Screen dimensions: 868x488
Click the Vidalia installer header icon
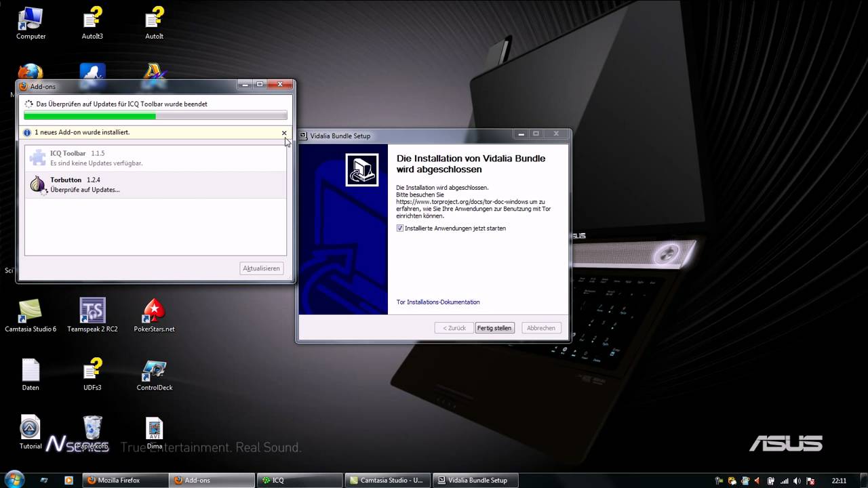(x=362, y=170)
